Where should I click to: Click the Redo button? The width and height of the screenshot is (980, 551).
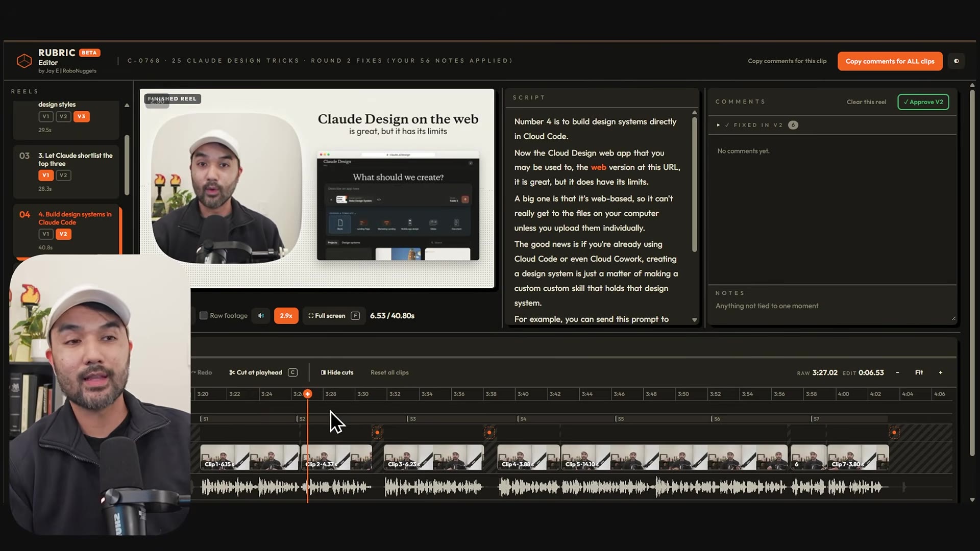coord(202,372)
